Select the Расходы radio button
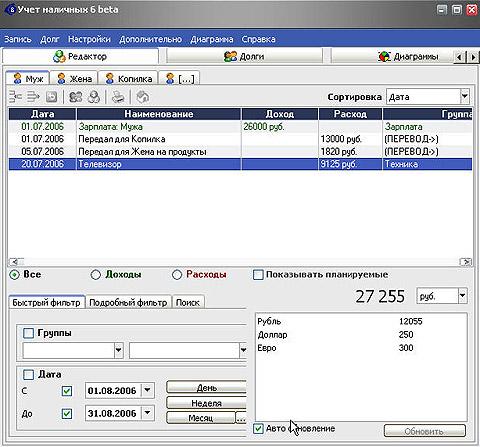480x447 pixels. point(177,275)
